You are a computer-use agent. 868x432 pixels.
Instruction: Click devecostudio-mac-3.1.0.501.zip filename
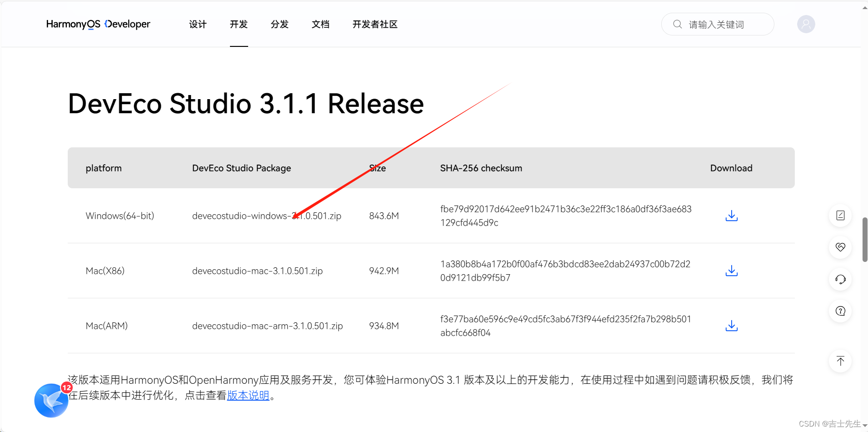[257, 271]
